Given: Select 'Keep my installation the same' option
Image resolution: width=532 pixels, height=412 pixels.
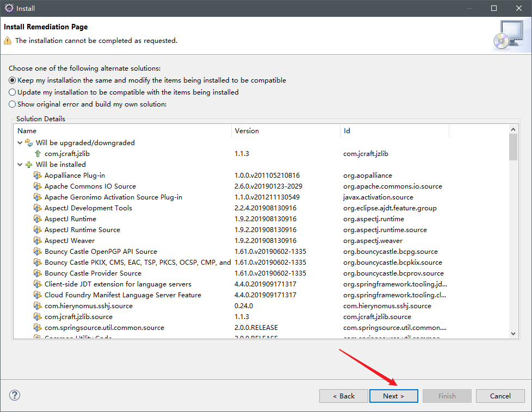Looking at the screenshot, I should pyautogui.click(x=147, y=80).
